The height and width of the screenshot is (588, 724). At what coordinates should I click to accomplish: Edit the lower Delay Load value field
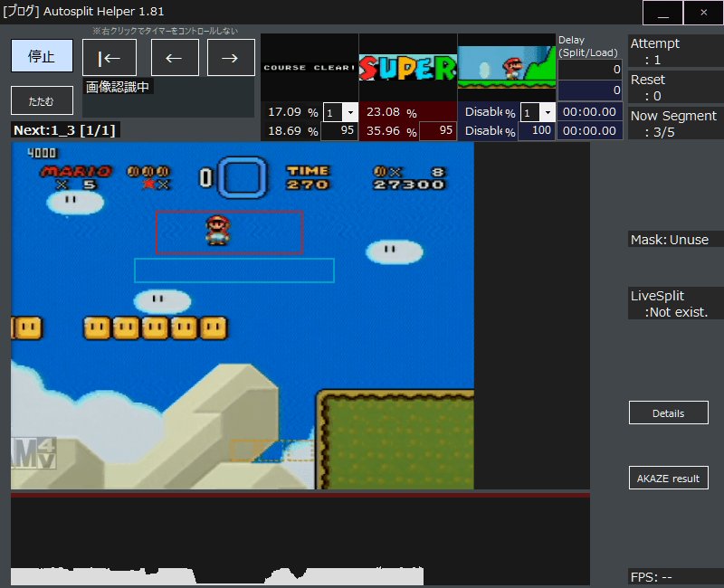pos(590,90)
